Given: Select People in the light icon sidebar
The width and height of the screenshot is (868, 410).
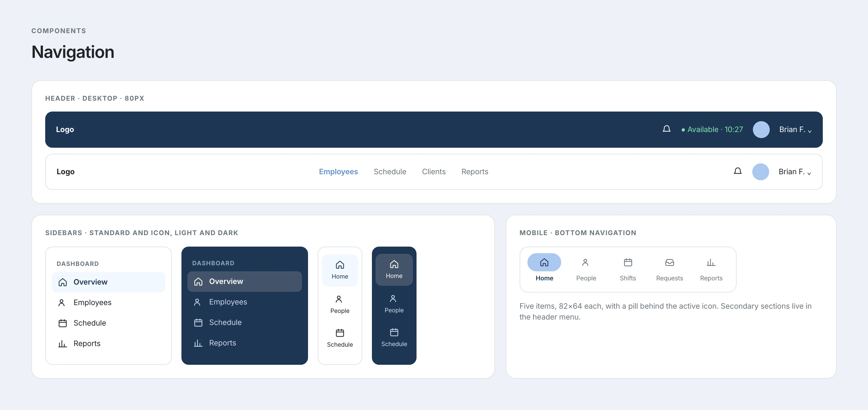Looking at the screenshot, I should 340,304.
